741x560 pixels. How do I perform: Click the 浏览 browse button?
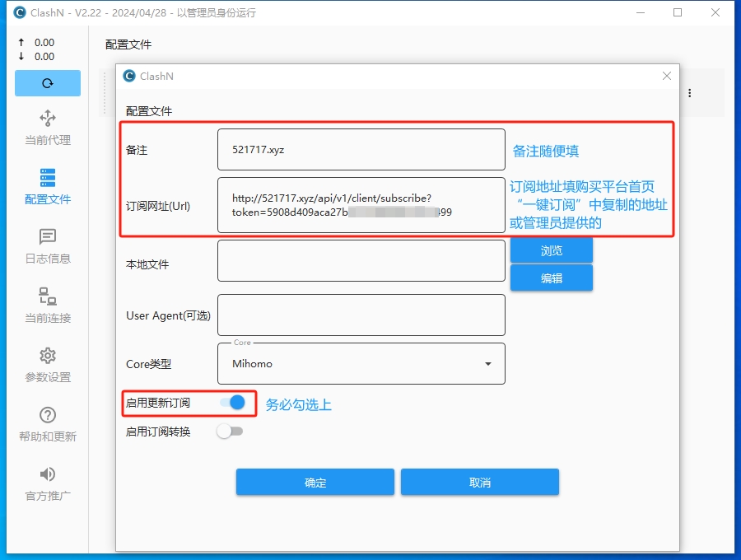[551, 250]
